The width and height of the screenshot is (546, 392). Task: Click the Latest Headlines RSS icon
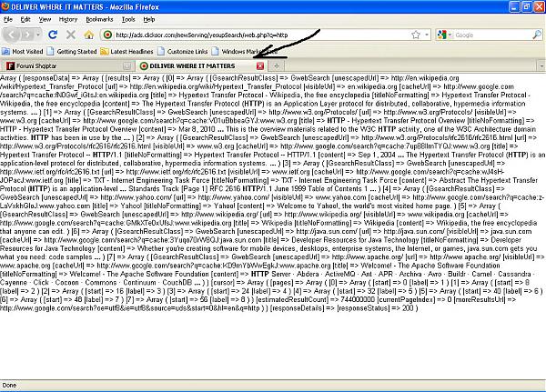click(x=104, y=52)
